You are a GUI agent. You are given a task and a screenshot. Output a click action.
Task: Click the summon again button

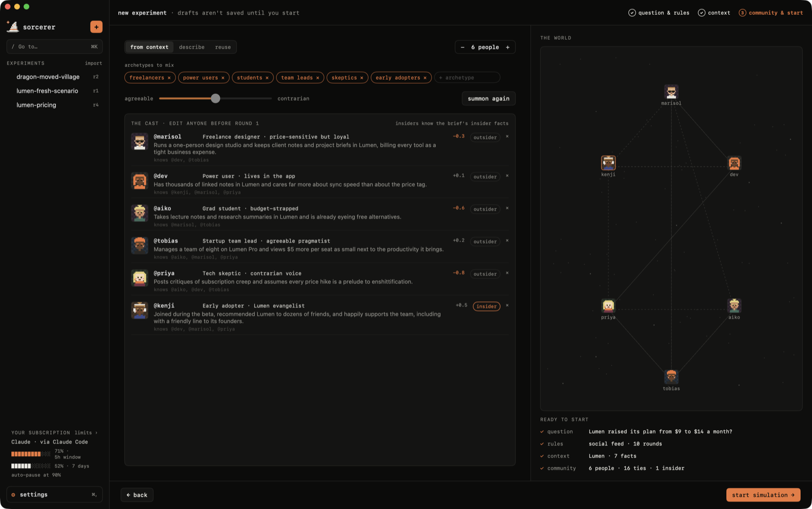[x=489, y=98]
